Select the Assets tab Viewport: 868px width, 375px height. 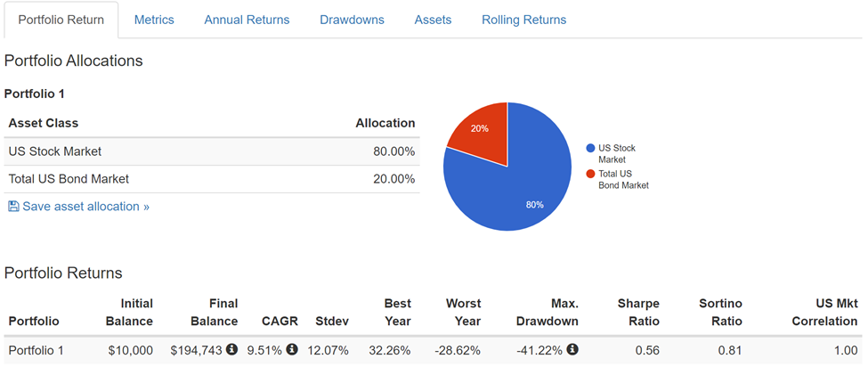(x=433, y=20)
